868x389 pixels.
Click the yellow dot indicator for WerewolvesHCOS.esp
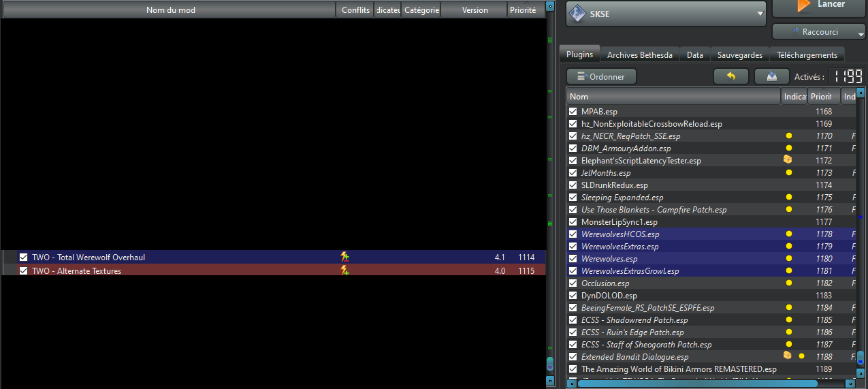pos(789,234)
